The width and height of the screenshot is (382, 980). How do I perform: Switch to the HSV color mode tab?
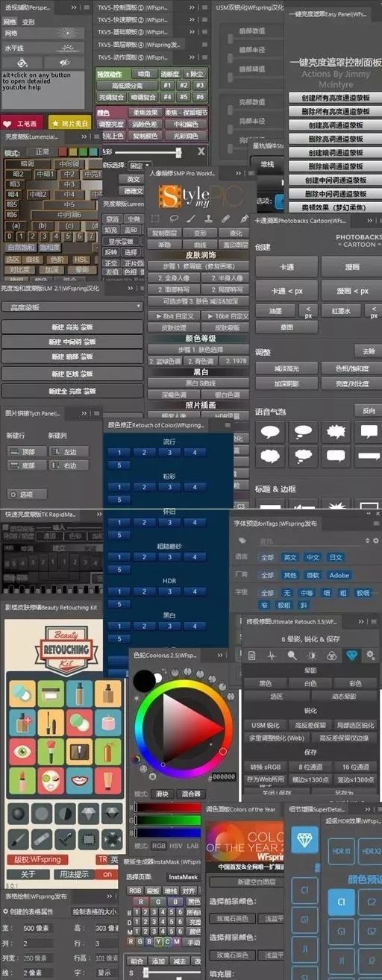[x=177, y=846]
